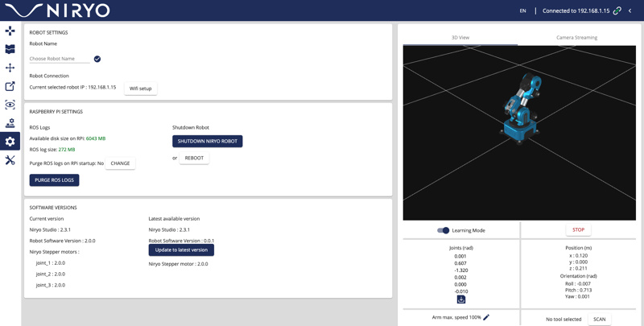Save joints position download icon
Viewport: 644px width, 326px height.
460,299
